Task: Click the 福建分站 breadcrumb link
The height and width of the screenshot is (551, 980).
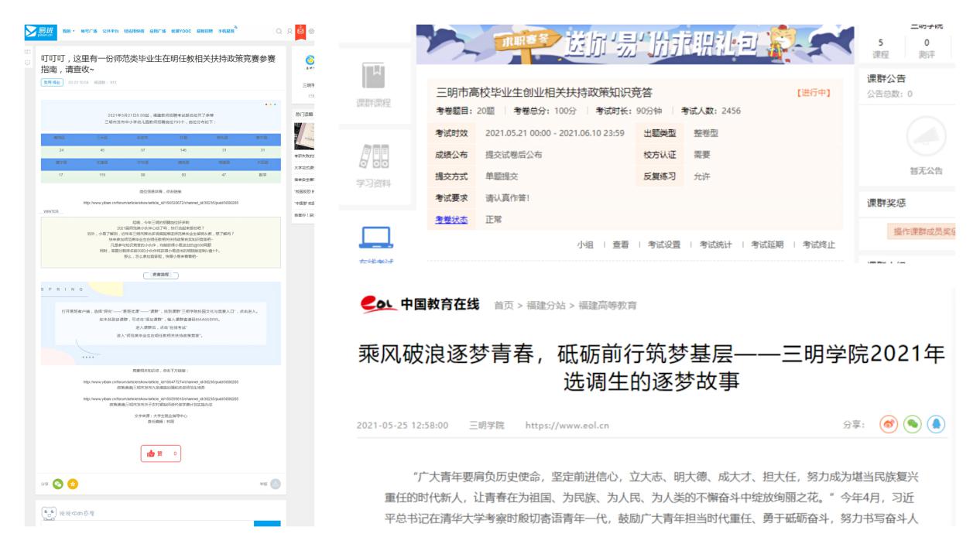Action: [546, 305]
